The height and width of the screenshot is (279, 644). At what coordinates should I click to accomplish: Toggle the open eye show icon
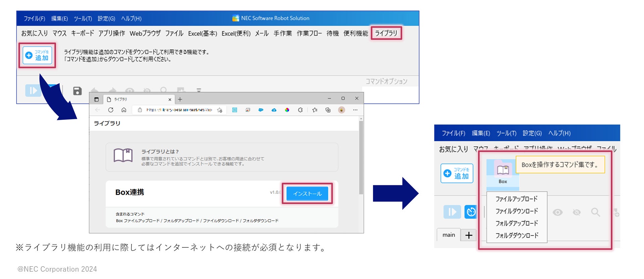(558, 212)
